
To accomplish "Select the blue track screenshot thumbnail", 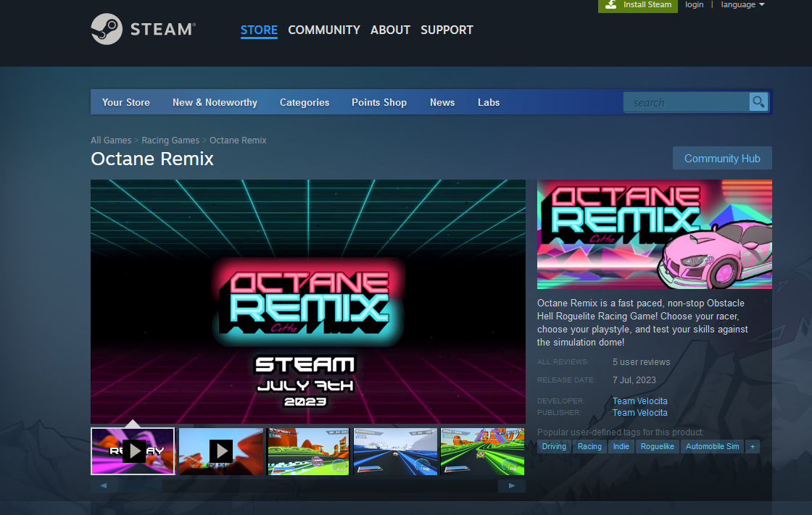I will 396,451.
